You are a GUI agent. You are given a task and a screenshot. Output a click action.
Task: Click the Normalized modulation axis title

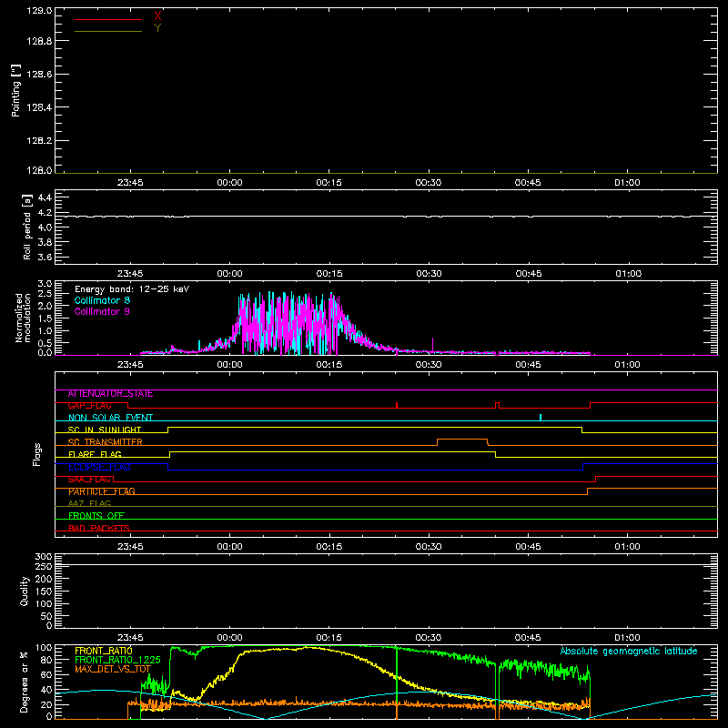[x=23, y=318]
